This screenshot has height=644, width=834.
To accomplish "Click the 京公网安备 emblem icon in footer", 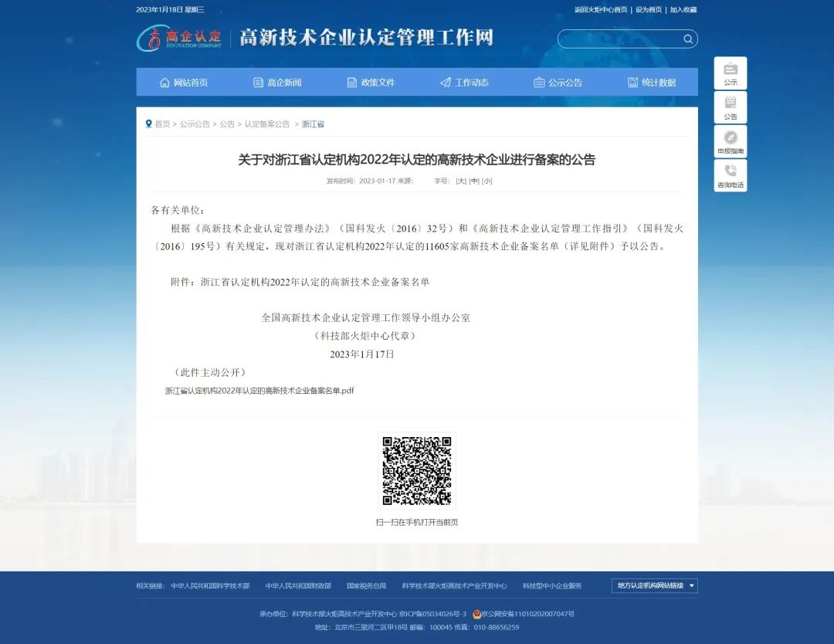I will 478,615.
